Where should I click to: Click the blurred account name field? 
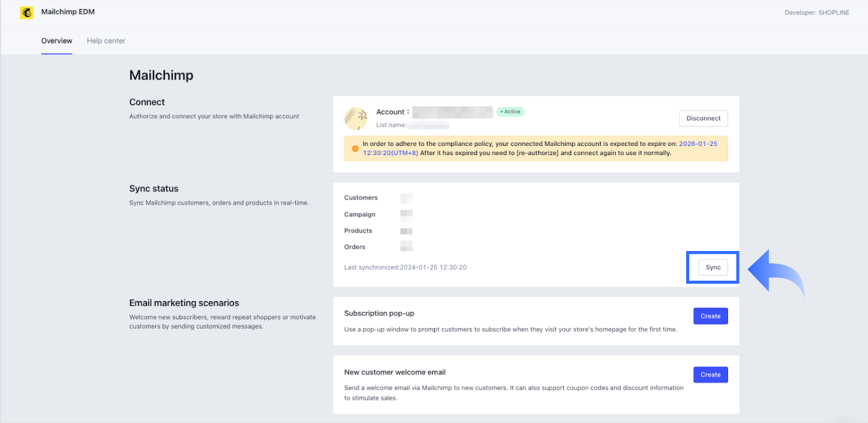click(x=452, y=112)
